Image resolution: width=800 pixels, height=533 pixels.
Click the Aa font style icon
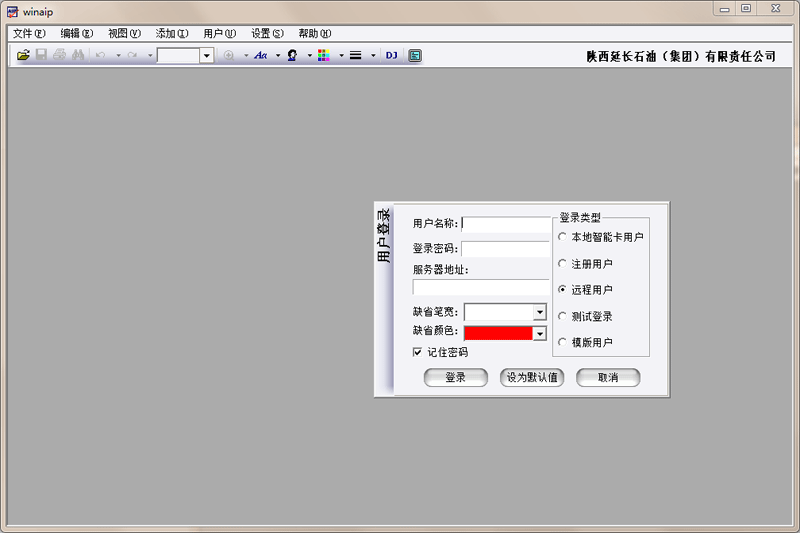click(x=261, y=56)
